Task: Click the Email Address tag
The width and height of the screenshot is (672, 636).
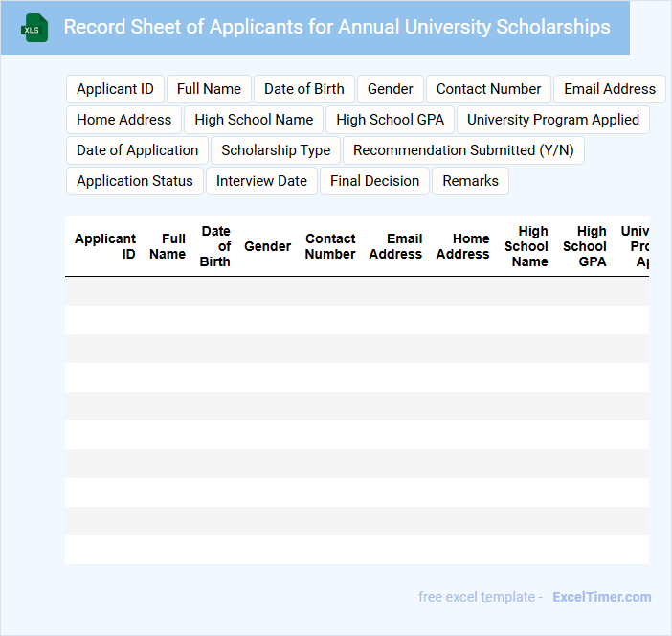Action: (x=609, y=89)
